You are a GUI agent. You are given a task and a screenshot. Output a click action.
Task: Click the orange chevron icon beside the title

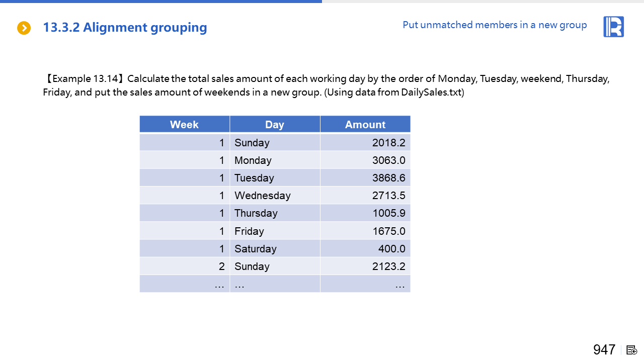[24, 28]
